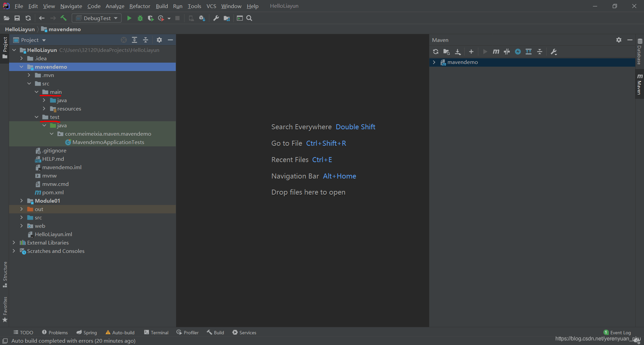The height and width of the screenshot is (345, 644).
Task: Click Download Sources icon in Maven
Action: [458, 52]
